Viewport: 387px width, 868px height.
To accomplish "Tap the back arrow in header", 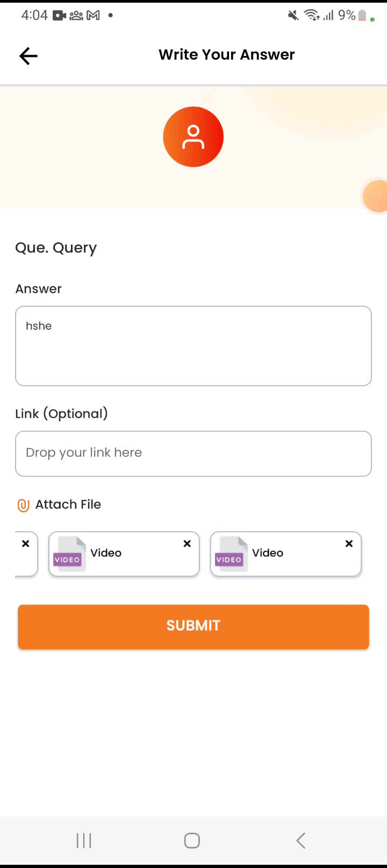I will tap(28, 56).
